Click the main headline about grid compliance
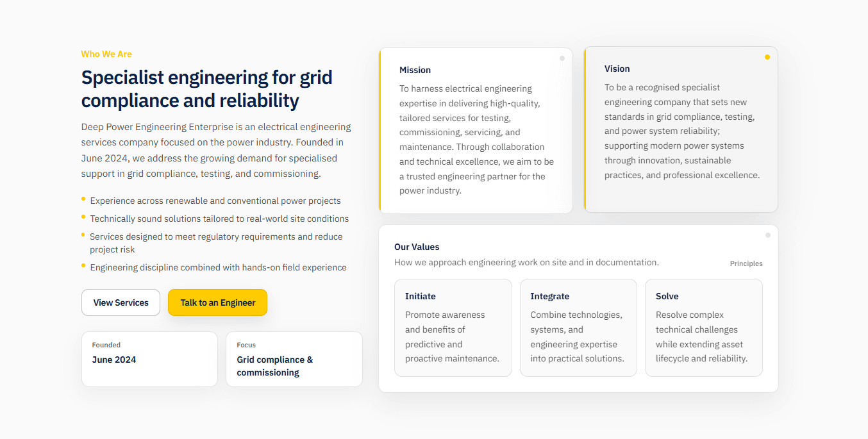The image size is (868, 439). point(207,89)
